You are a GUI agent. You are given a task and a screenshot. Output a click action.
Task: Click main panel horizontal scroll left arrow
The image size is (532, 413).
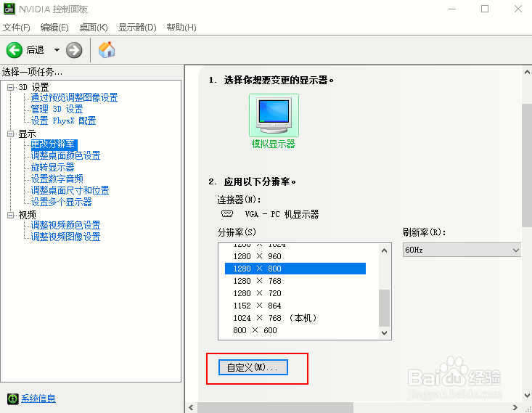[x=191, y=408]
